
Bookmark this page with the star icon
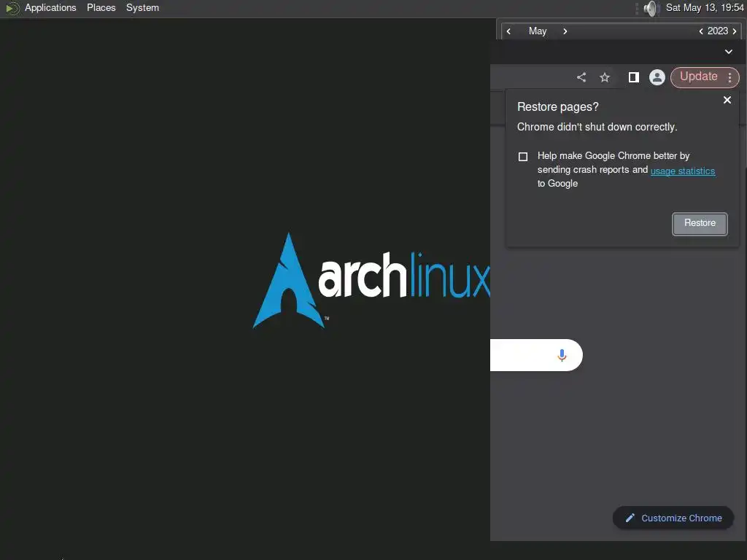605,77
